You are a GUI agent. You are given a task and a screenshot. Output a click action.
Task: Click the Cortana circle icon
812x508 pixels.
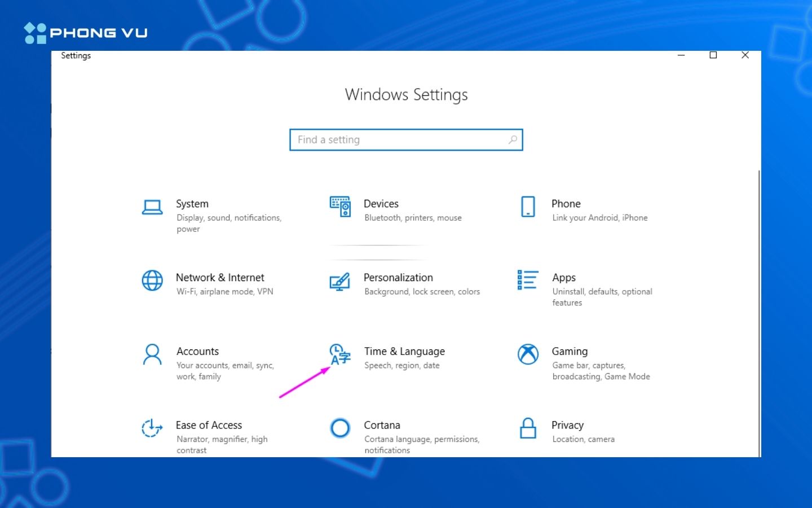pos(340,428)
